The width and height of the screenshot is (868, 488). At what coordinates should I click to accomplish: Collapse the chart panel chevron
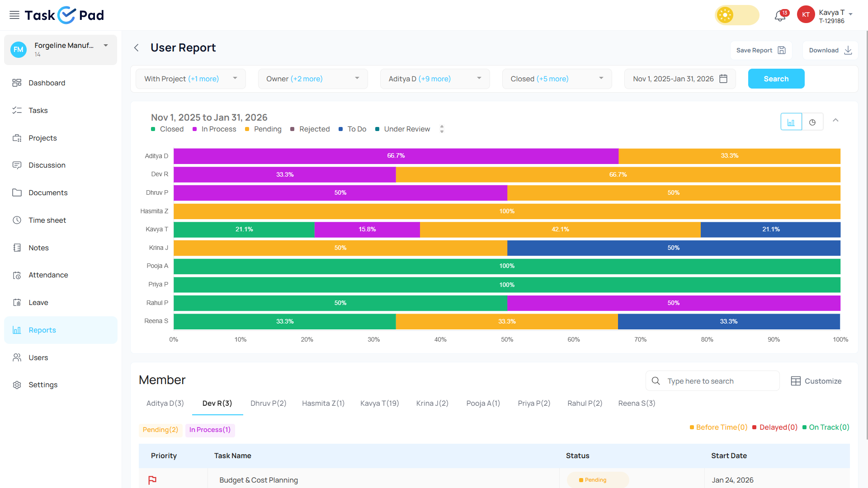pos(835,120)
